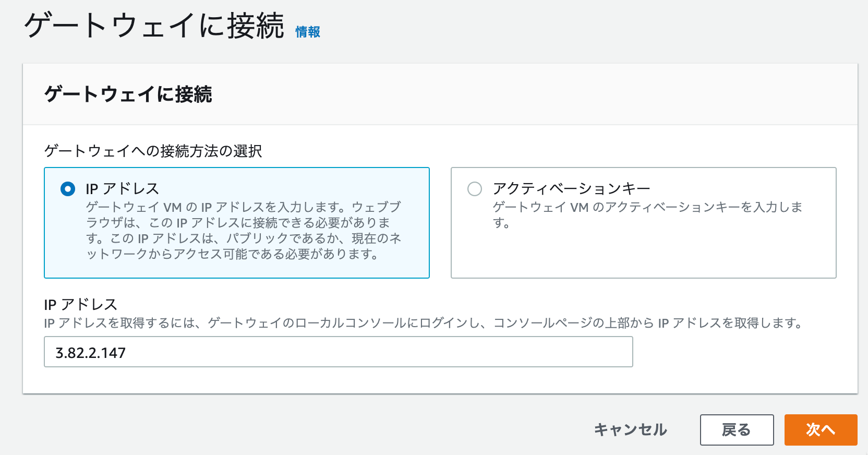Select the アクティベーションキー radio button
This screenshot has width=868, height=455.
click(x=475, y=188)
